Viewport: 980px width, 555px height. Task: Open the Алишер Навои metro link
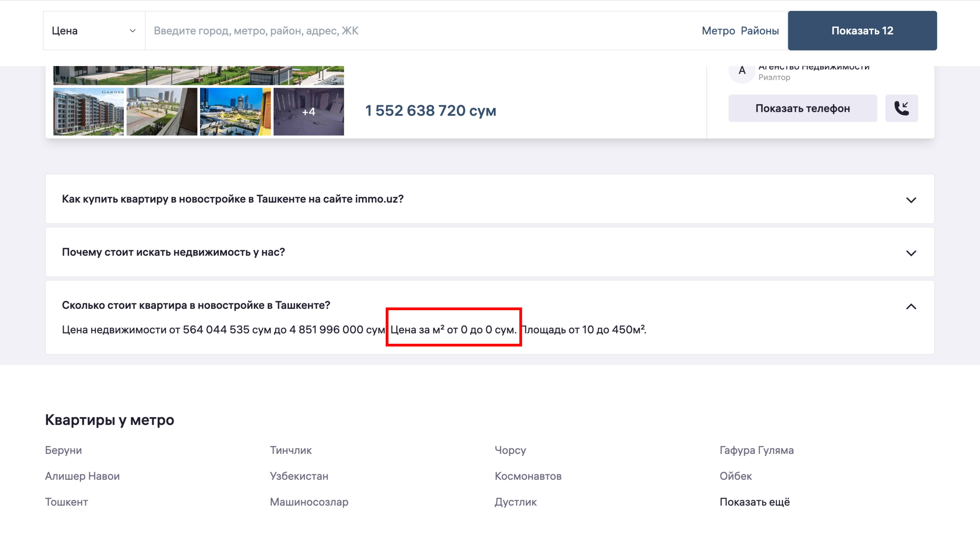pyautogui.click(x=82, y=476)
